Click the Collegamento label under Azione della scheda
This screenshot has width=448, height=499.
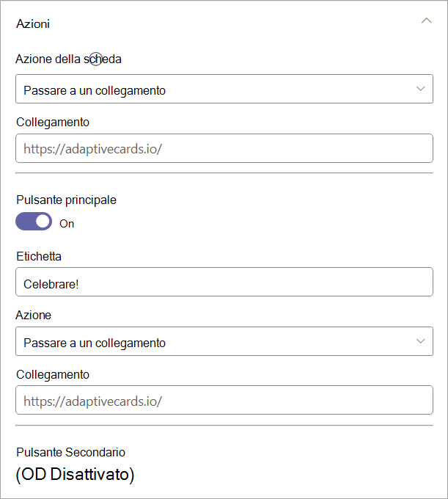tap(53, 123)
